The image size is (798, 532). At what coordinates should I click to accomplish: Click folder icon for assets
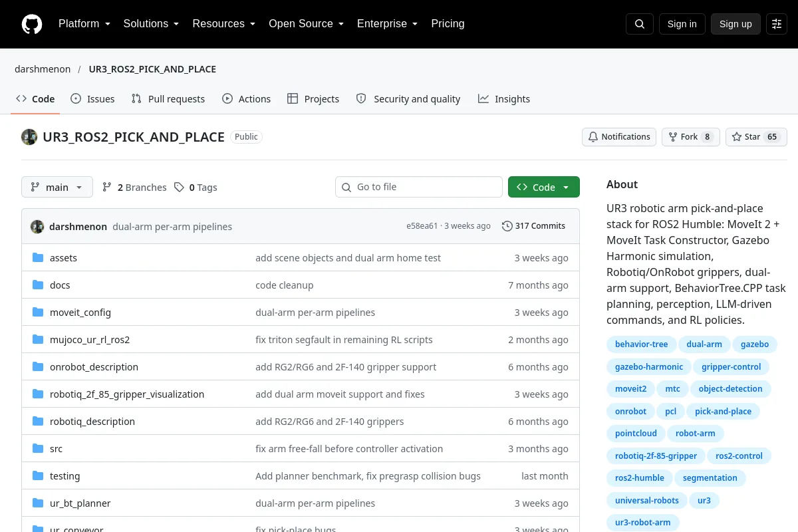(x=38, y=258)
